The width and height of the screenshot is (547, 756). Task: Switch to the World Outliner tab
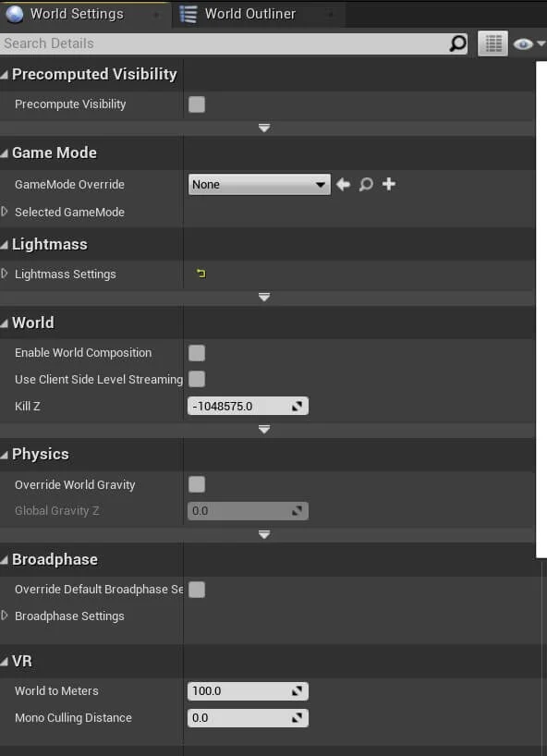point(249,14)
